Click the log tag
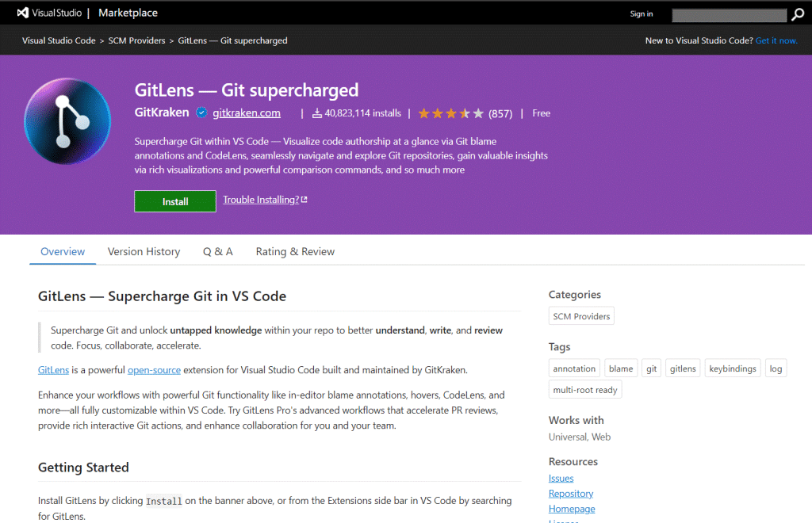 776,368
